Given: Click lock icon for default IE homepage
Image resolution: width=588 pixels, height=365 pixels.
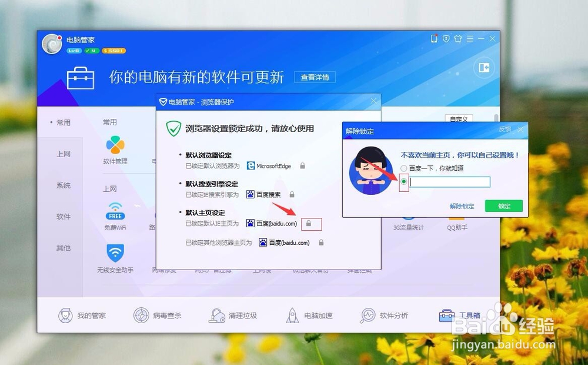Looking at the screenshot, I should point(308,224).
